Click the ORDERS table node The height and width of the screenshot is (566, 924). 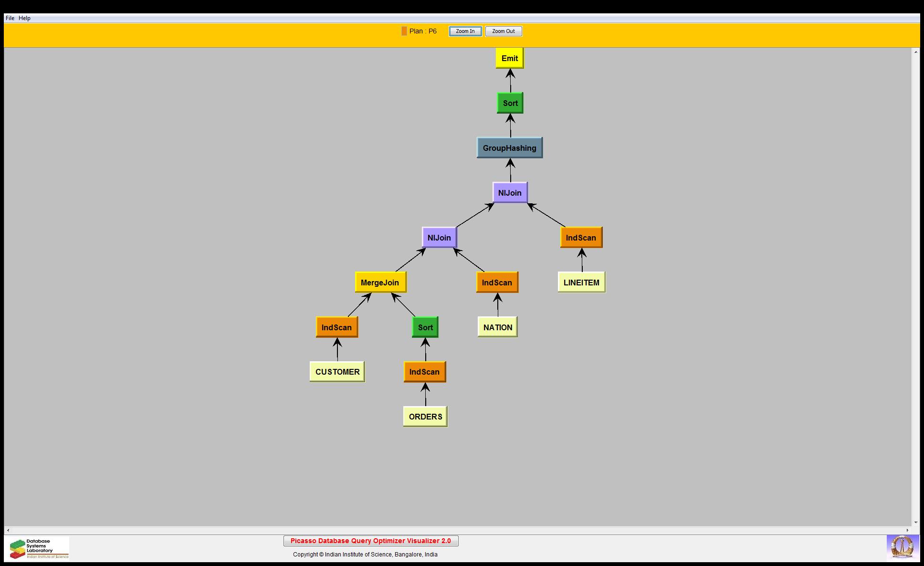click(425, 417)
